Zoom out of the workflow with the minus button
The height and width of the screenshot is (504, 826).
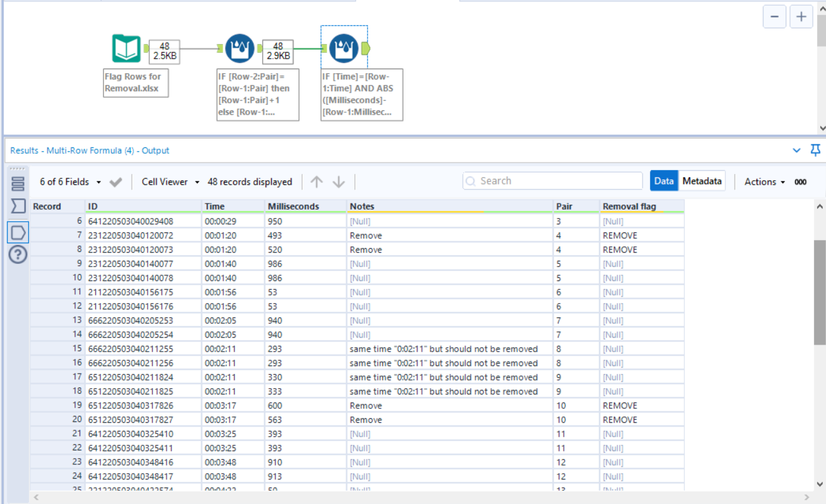click(774, 16)
